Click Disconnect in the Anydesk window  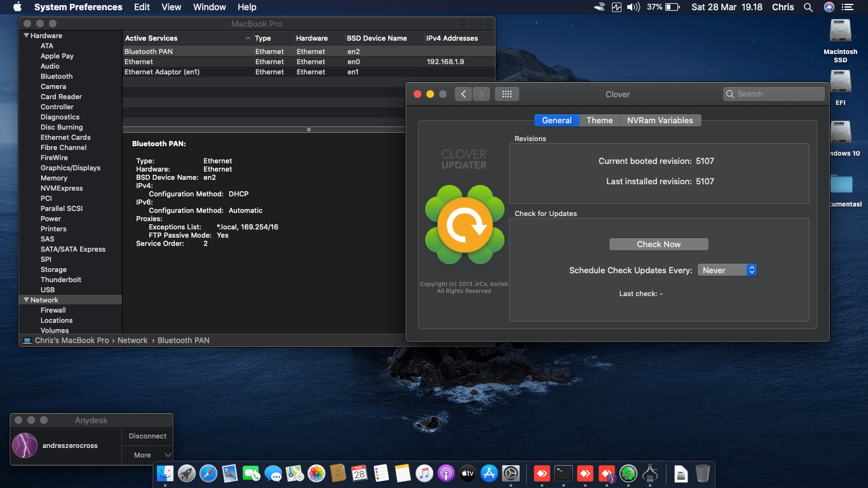(147, 436)
